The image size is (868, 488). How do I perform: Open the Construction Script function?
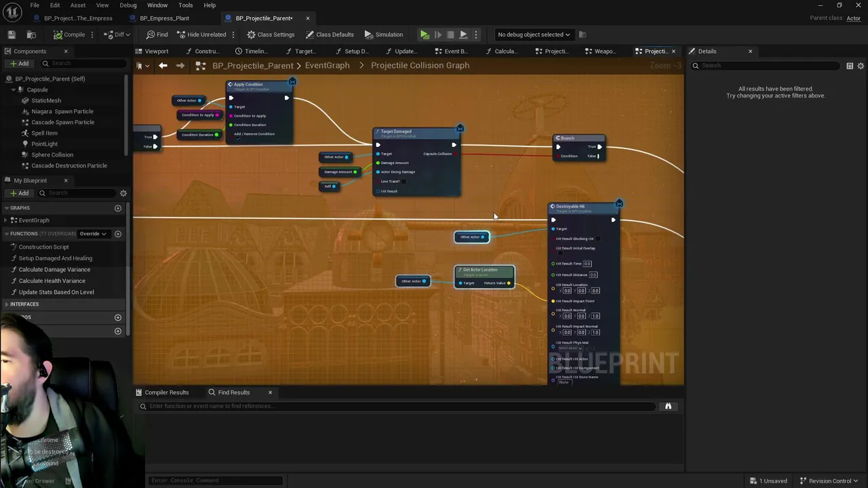(43, 247)
